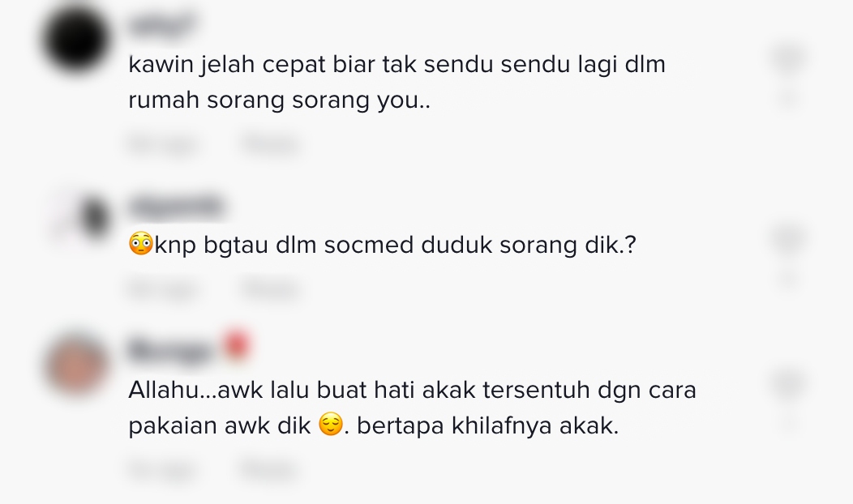Image resolution: width=853 pixels, height=504 pixels.
Task: Reply to the 'kawin jelah cepat' comment
Action: tap(270, 145)
